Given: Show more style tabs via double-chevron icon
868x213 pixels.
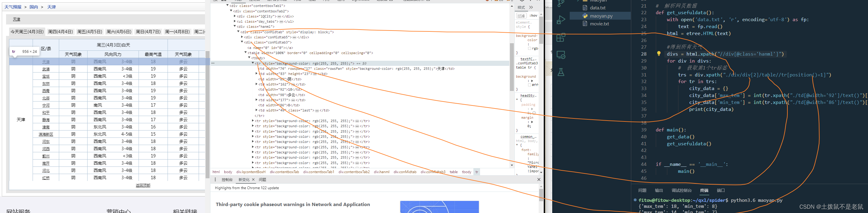Looking at the screenshot, I should (531, 7).
